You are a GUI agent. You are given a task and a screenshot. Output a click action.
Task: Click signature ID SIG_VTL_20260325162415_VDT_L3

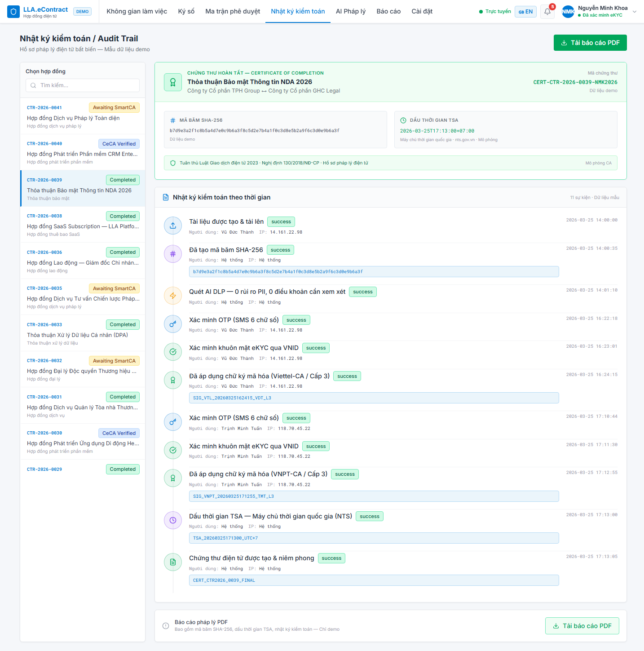pos(374,398)
